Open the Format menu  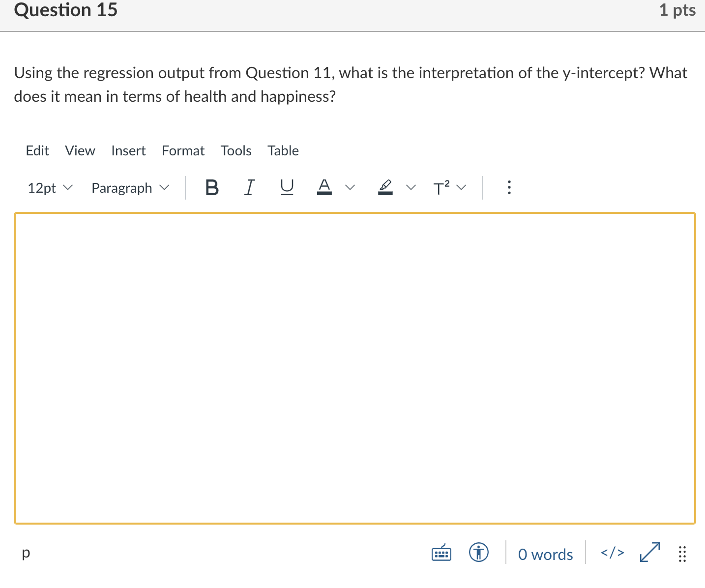point(183,150)
